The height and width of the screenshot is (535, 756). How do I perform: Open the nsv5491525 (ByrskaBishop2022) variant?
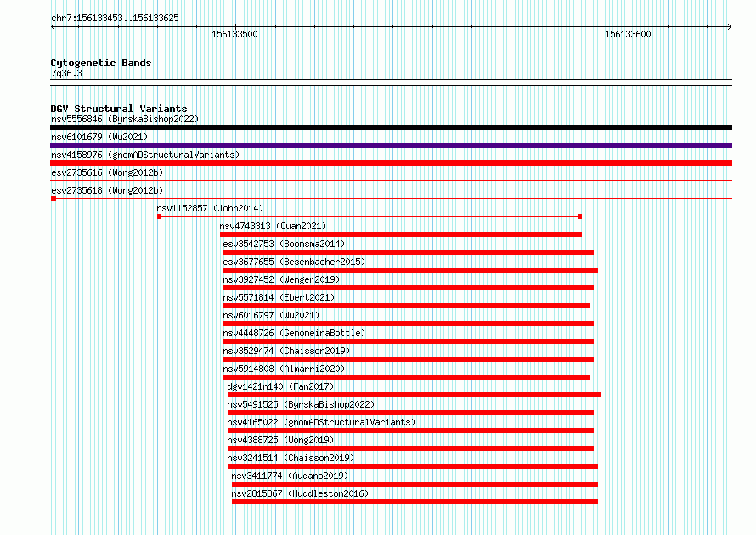point(301,404)
